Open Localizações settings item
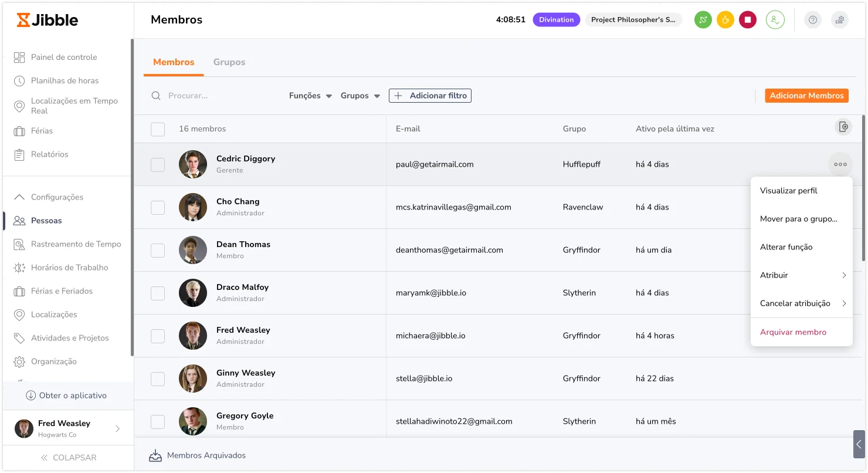868x473 pixels. click(54, 315)
